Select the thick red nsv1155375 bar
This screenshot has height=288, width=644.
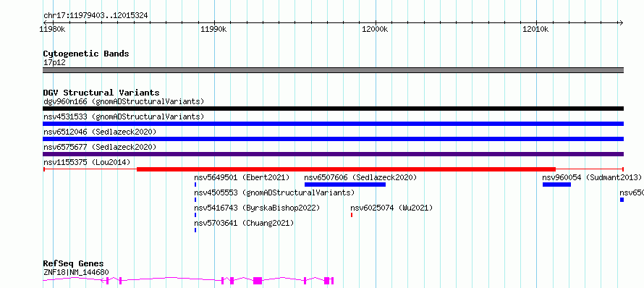tap(346, 169)
